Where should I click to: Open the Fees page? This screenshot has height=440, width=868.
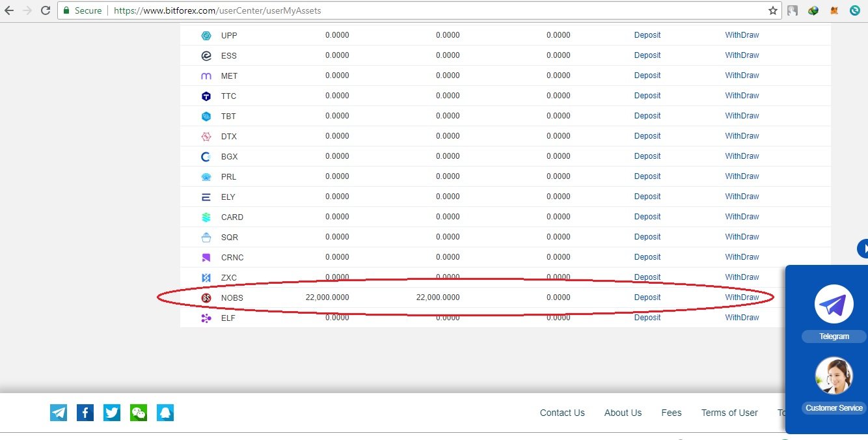click(x=671, y=413)
